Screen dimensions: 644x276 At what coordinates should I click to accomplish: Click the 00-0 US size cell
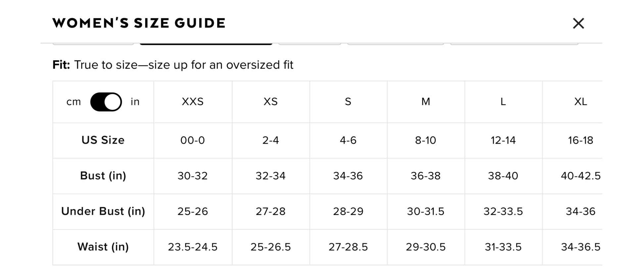pos(193,140)
